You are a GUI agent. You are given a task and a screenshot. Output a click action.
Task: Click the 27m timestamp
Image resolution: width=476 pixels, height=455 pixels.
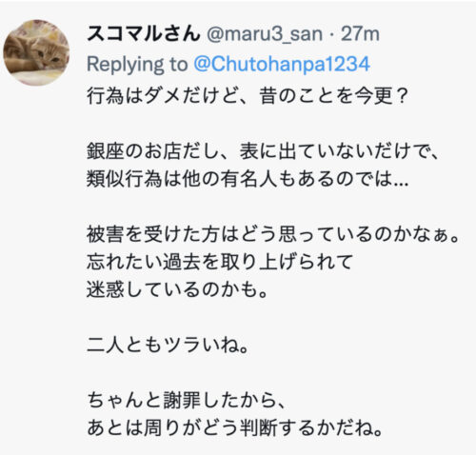(x=360, y=34)
